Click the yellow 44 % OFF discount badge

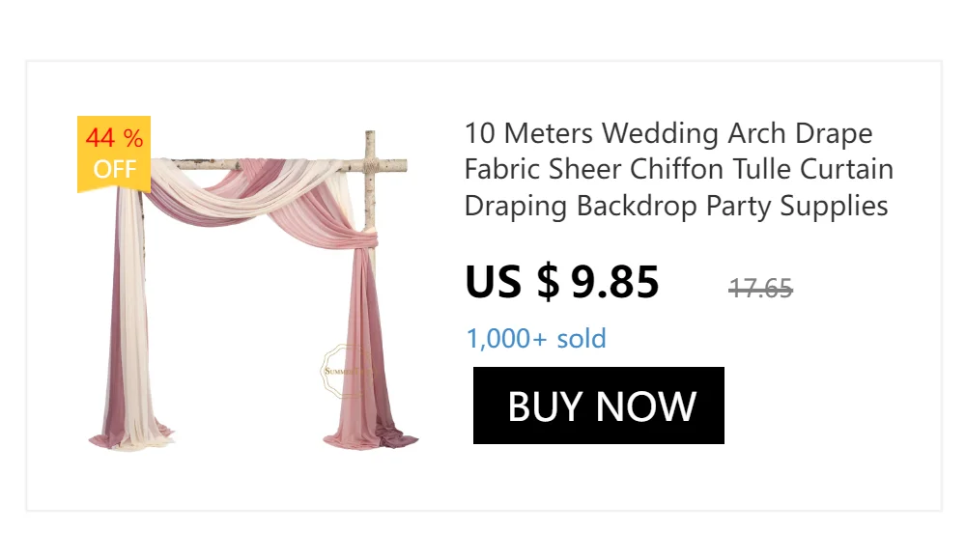(114, 154)
